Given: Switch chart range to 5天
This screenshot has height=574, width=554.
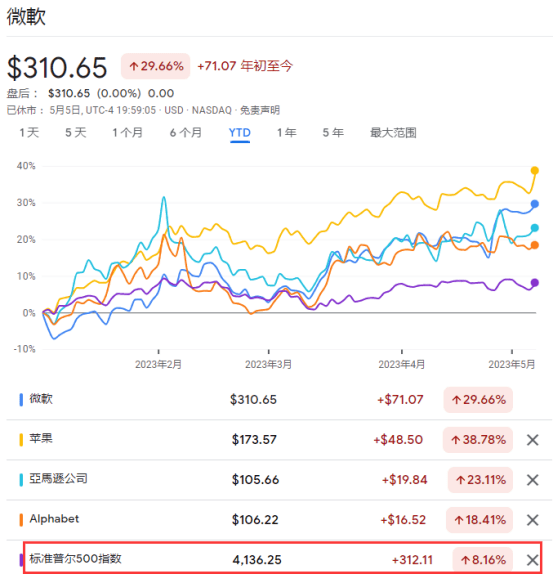Looking at the screenshot, I should pos(76,133).
